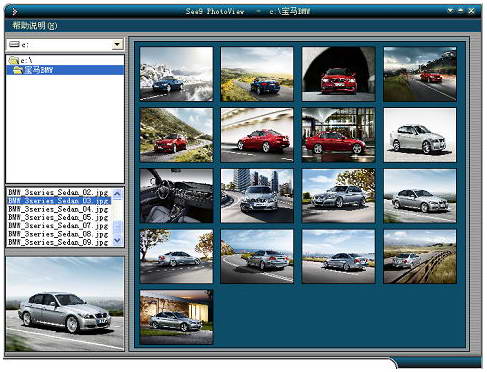
Task: Open thumbnail of red car in tunnel
Action: [x=339, y=74]
